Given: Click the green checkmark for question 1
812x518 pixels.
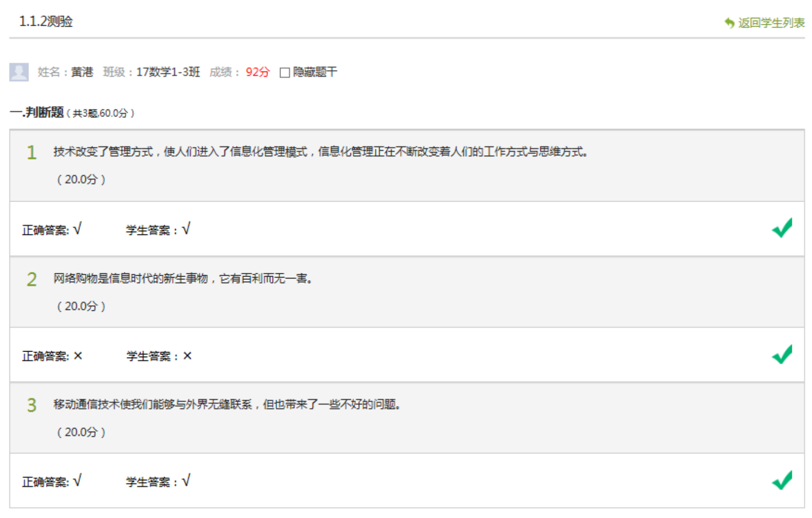Looking at the screenshot, I should [782, 228].
